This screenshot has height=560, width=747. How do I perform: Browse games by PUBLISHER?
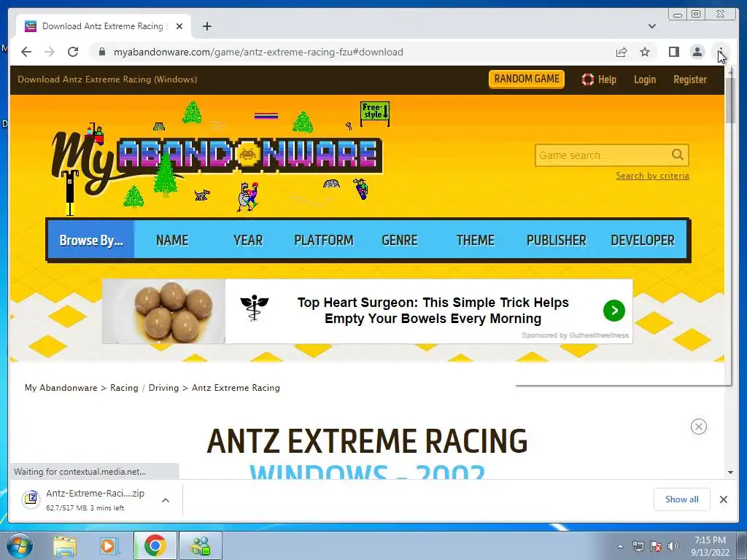point(556,240)
